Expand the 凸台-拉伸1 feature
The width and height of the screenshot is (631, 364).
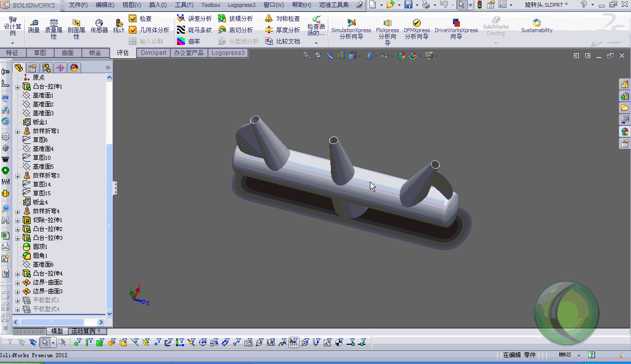click(17, 87)
